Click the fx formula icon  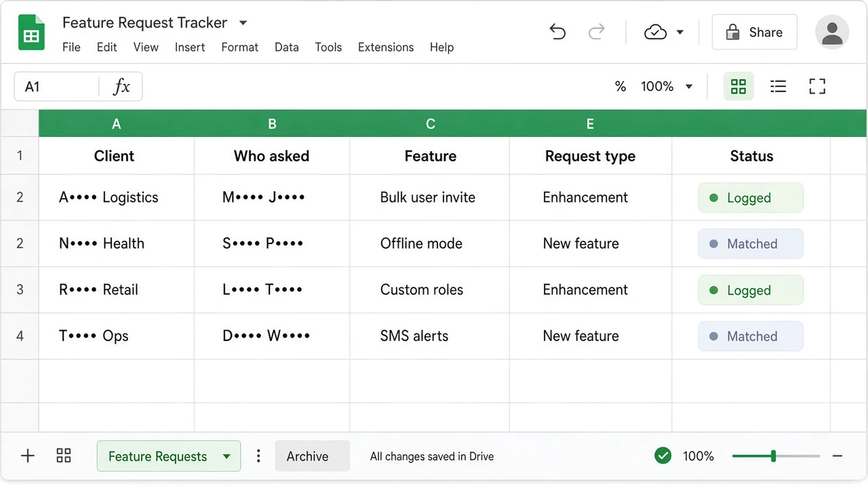click(121, 87)
